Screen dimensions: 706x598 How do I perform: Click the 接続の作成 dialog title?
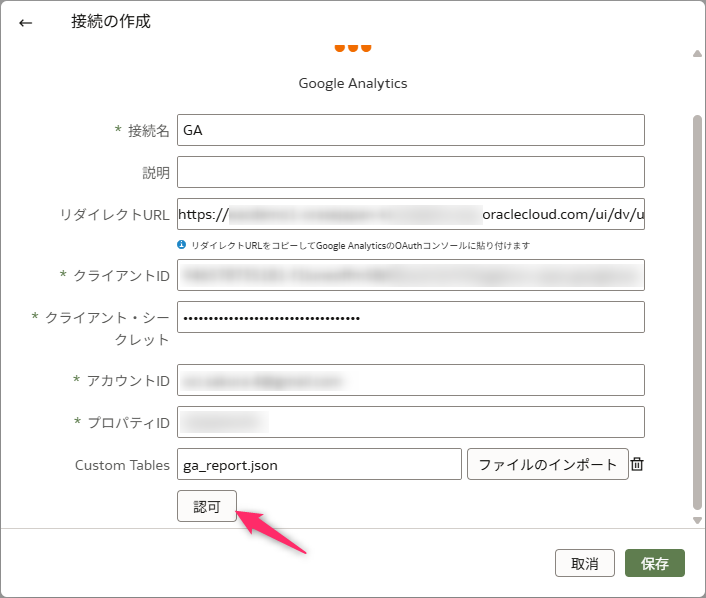click(x=111, y=21)
